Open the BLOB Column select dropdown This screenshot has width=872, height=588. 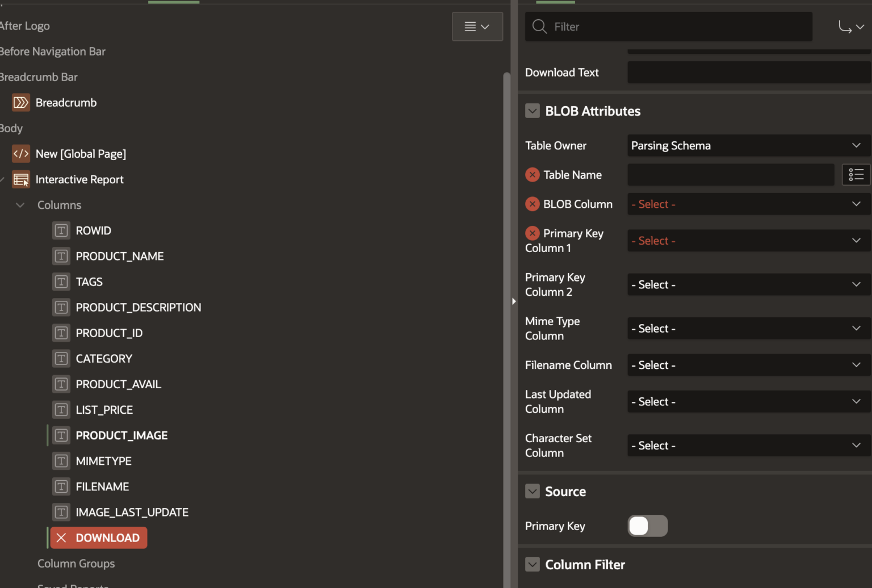point(747,204)
